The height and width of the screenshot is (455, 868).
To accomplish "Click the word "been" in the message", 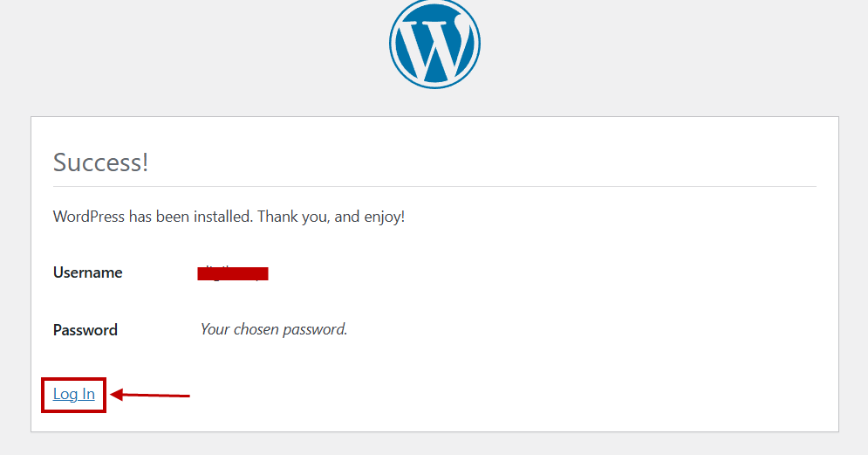I will coord(172,216).
